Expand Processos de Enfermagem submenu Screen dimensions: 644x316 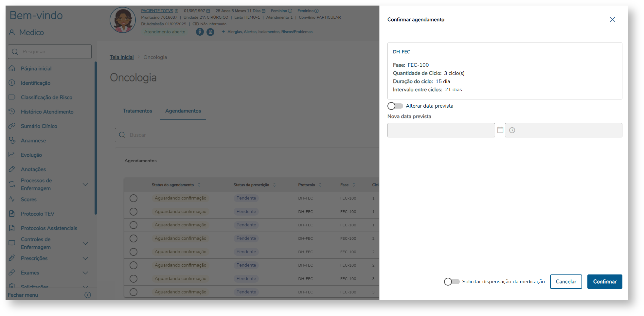click(85, 184)
